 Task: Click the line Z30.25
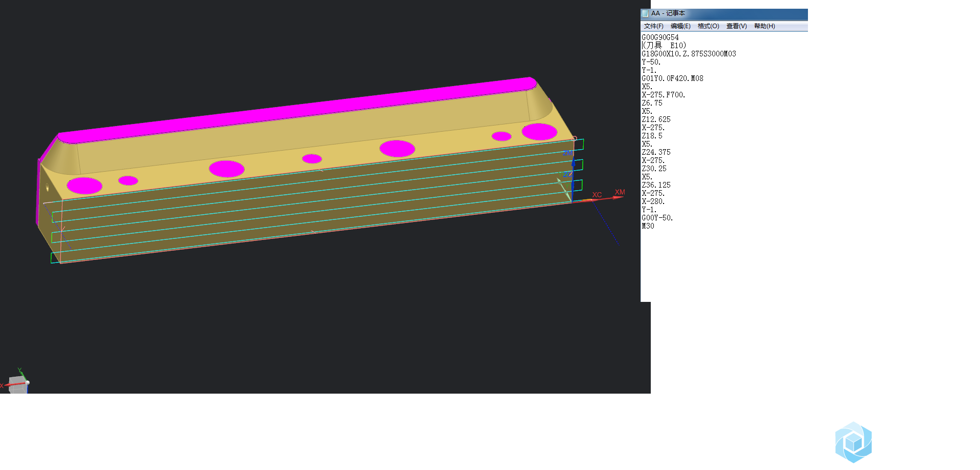click(x=654, y=169)
